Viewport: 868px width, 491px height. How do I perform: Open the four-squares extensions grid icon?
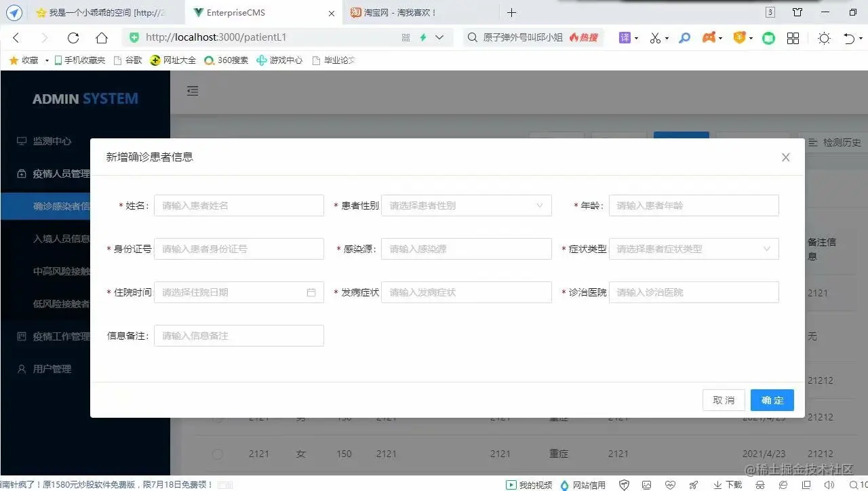click(x=793, y=39)
